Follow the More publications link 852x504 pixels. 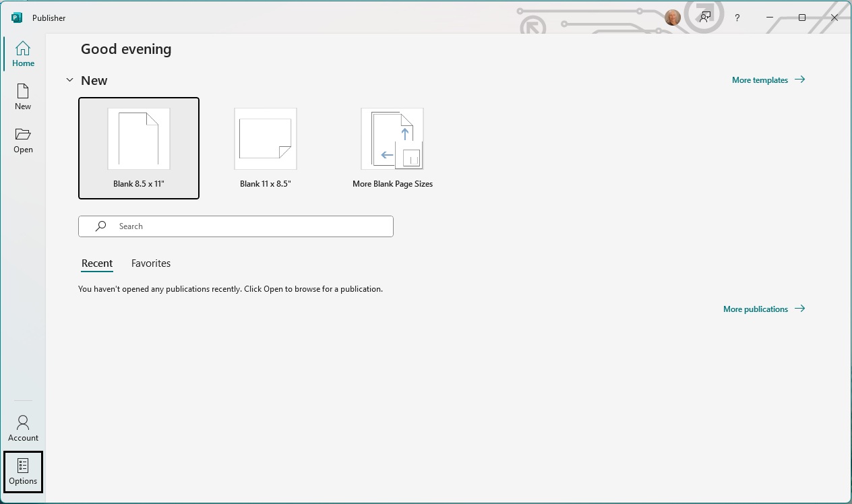(763, 309)
